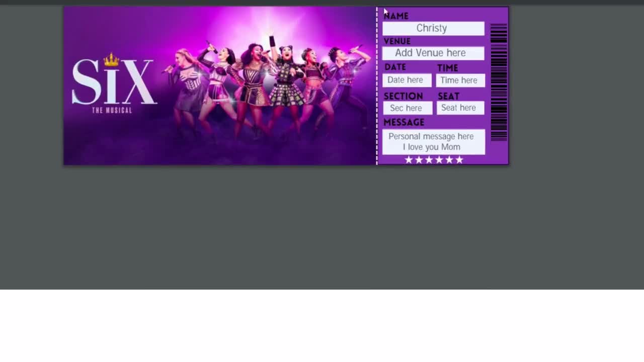The image size is (644, 362).
Task: Click the VENUE label text
Action: [397, 41]
